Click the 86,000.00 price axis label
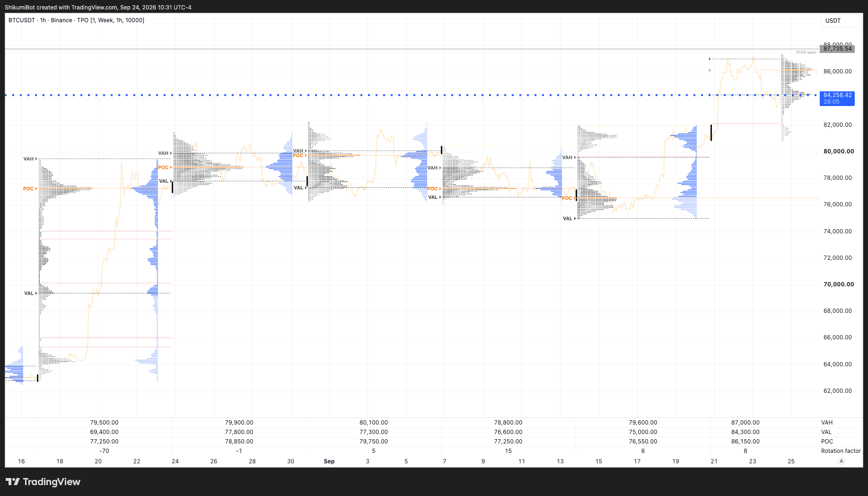Image resolution: width=868 pixels, height=496 pixels. coord(838,71)
